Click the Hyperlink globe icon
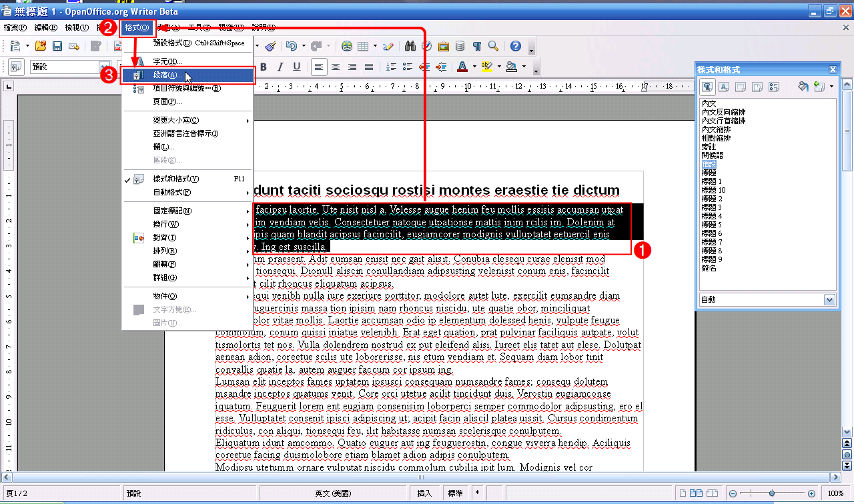The image size is (854, 504). point(347,46)
